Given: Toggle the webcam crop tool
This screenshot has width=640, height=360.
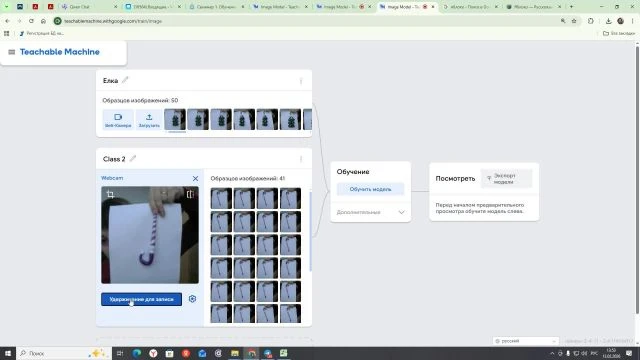Looking at the screenshot, I should coord(110,194).
